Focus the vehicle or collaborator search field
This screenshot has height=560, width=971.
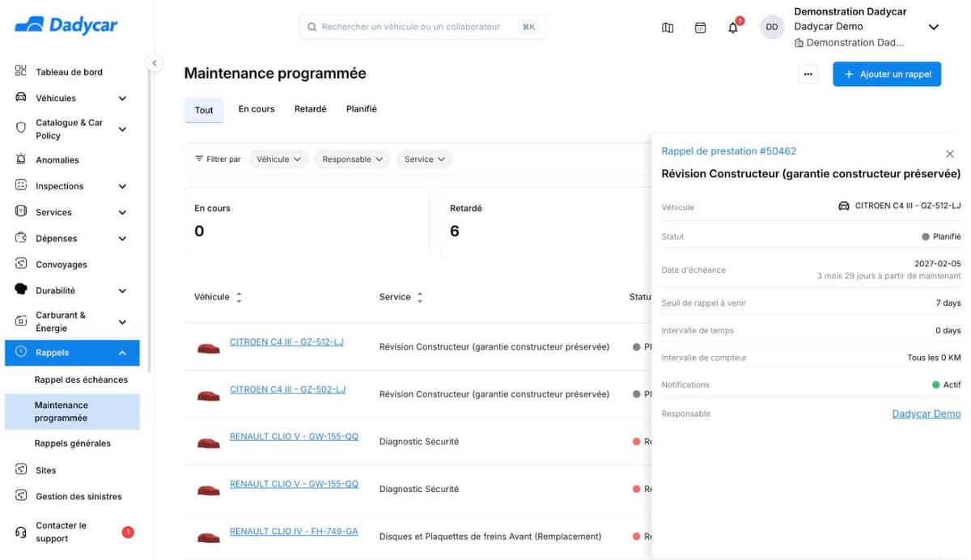[422, 27]
